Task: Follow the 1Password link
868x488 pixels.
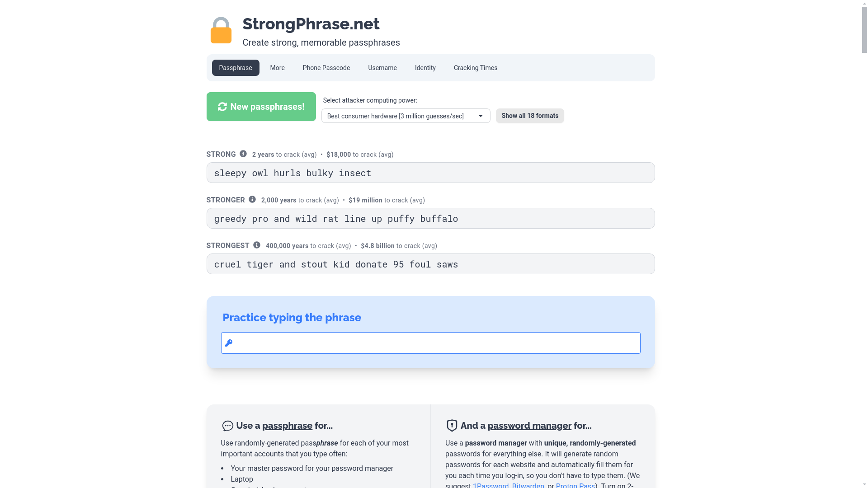Action: click(491, 485)
